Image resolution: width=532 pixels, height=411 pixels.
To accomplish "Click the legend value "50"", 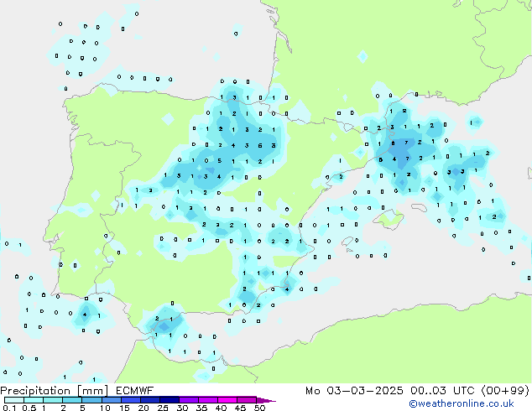I will point(259,408).
